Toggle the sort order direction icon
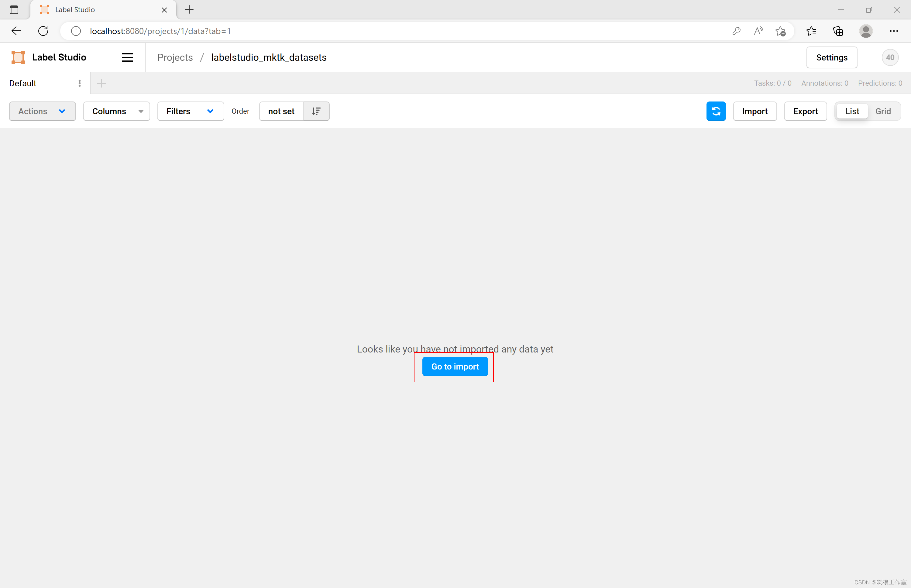The height and width of the screenshot is (588, 911). (316, 111)
